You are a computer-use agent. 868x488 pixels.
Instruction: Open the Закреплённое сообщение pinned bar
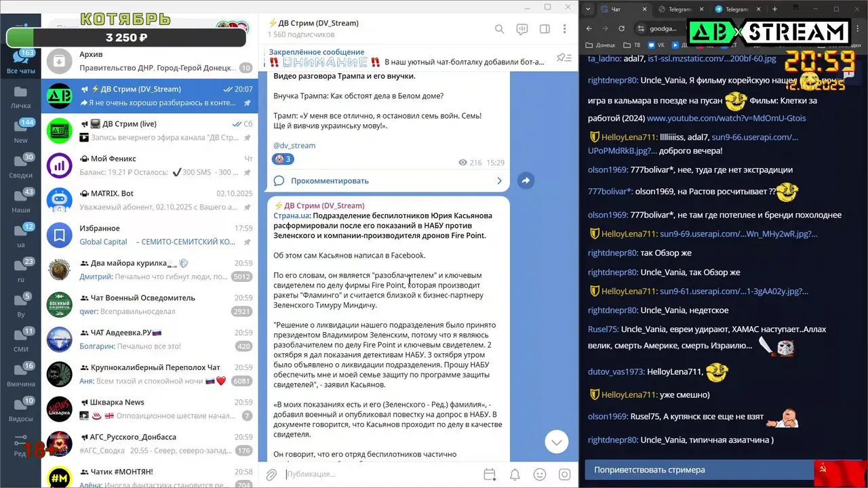click(x=407, y=58)
